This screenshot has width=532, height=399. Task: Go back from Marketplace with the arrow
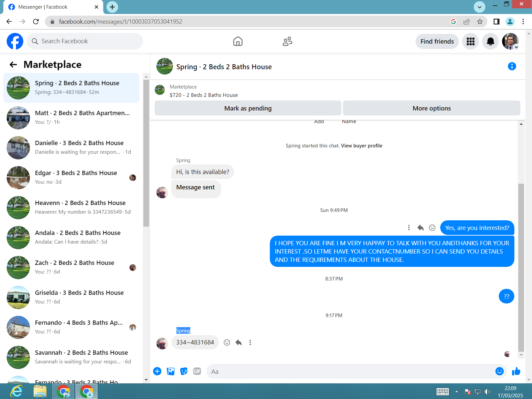[13, 65]
